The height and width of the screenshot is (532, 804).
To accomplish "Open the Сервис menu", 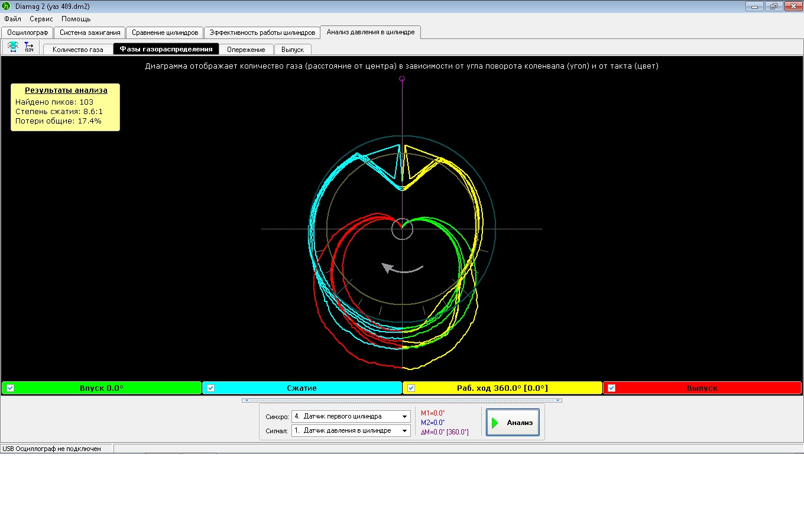I will (x=41, y=19).
